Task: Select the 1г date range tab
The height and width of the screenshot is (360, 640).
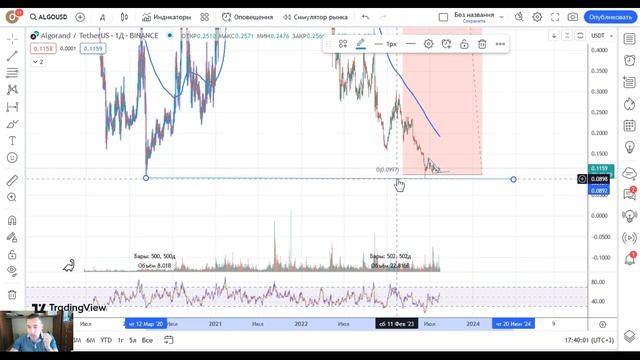Action: (x=120, y=340)
